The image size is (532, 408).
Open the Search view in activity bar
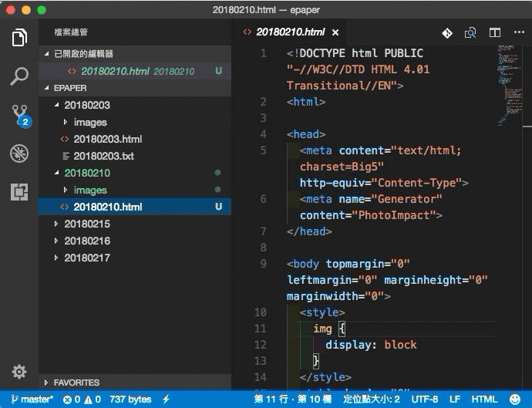(x=19, y=76)
